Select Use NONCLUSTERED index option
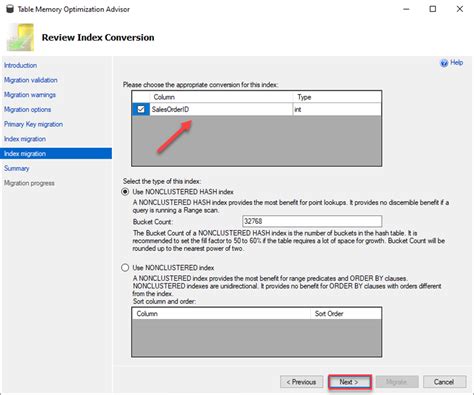The image size is (474, 395). [x=125, y=268]
